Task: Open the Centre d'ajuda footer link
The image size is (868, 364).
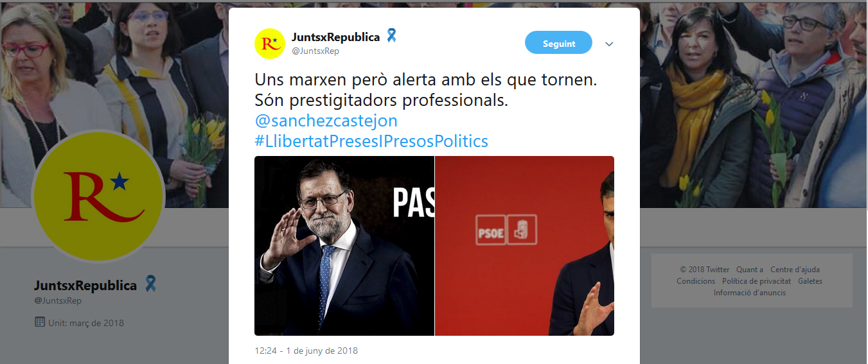Action: tap(795, 270)
